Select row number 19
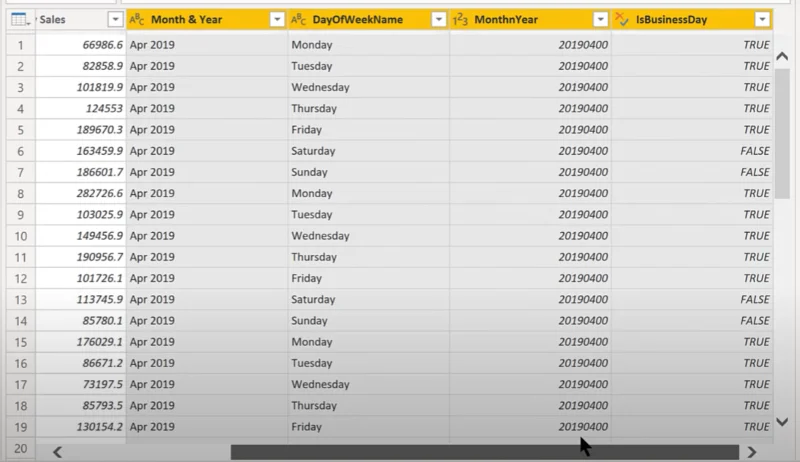800x462 pixels. coord(20,427)
